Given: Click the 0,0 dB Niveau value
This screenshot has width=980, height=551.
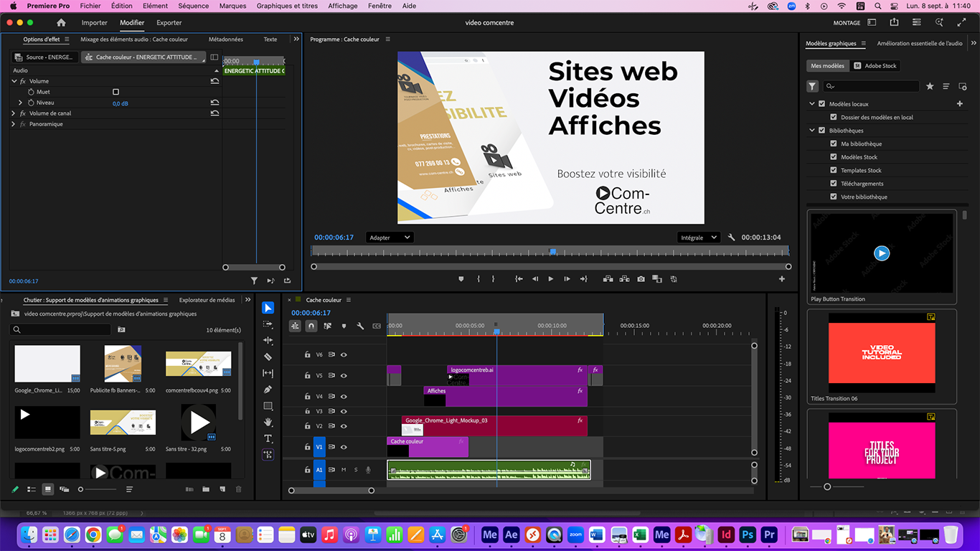Looking at the screenshot, I should tap(121, 103).
